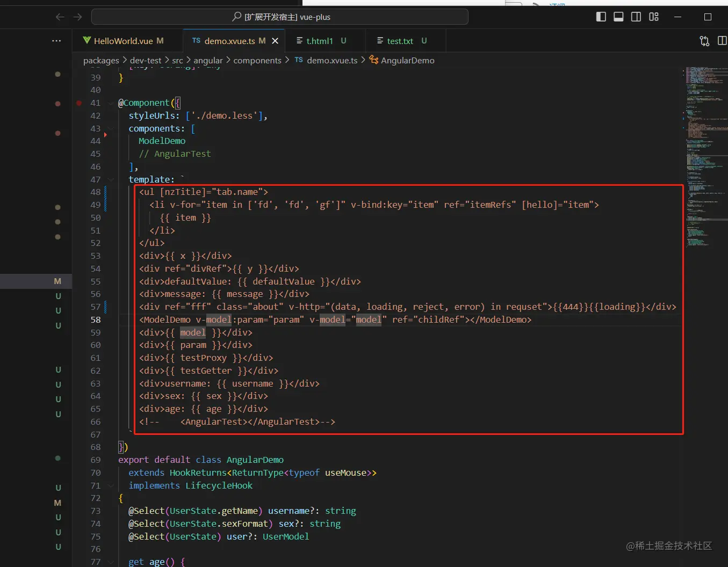
Task: Open the customize layout icon
Action: (x=654, y=17)
